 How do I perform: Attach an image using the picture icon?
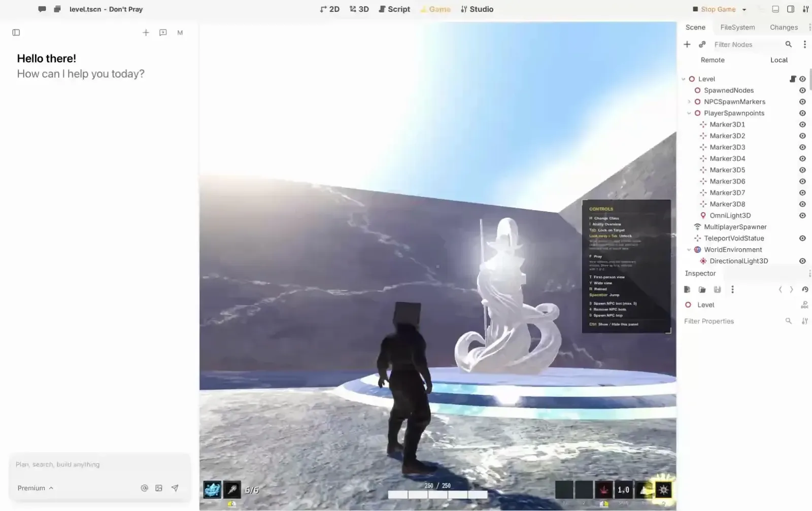coord(159,488)
